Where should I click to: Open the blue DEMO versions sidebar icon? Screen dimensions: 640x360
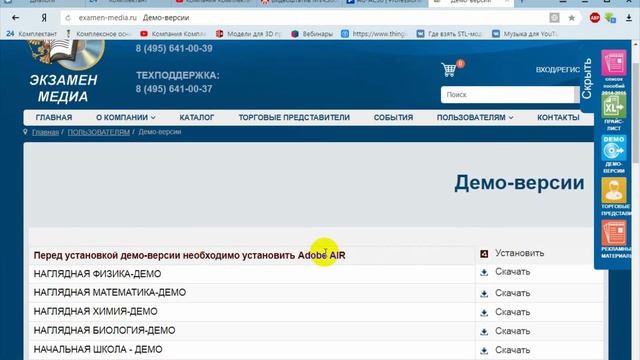point(613,148)
